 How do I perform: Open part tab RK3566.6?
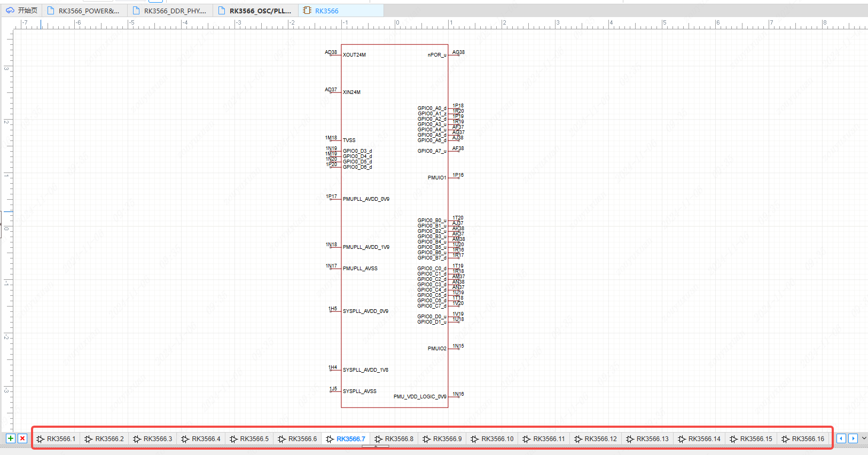[298, 439]
